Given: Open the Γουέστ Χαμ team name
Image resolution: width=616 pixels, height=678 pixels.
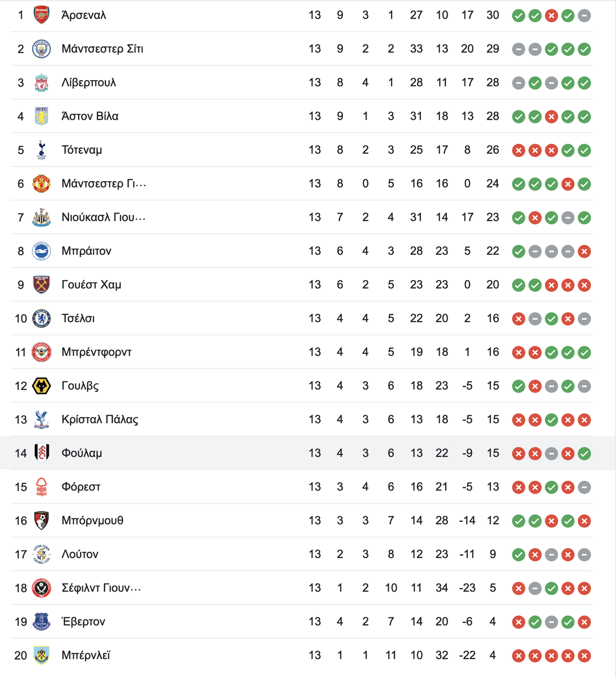Looking at the screenshot, I should (x=91, y=285).
